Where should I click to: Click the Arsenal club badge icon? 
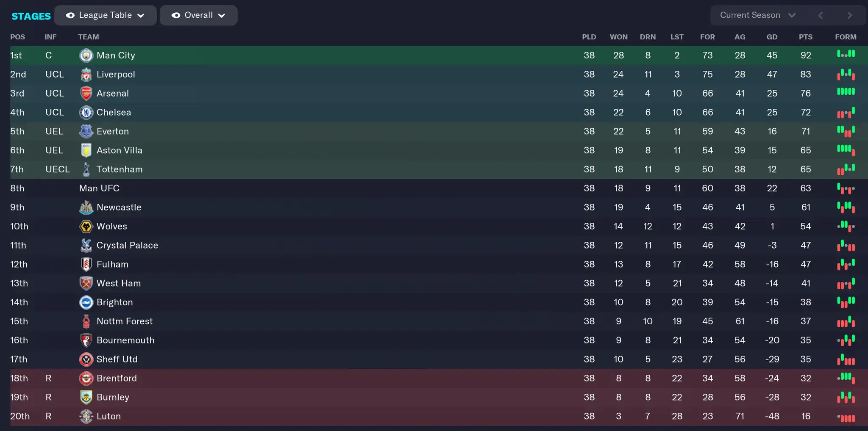pos(86,94)
